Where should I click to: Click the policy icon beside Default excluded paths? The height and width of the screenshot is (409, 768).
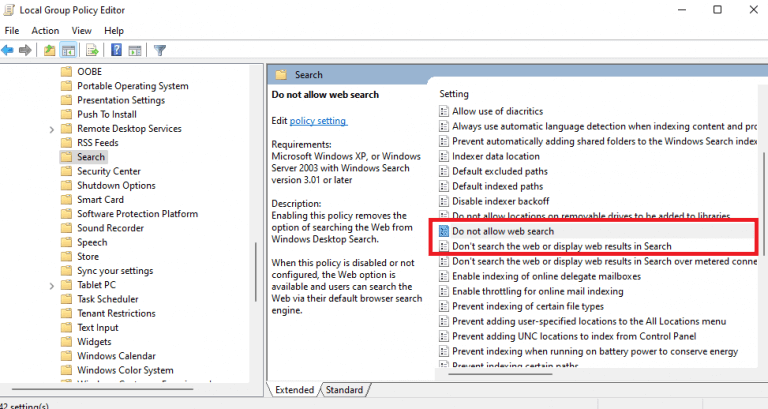tap(444, 171)
